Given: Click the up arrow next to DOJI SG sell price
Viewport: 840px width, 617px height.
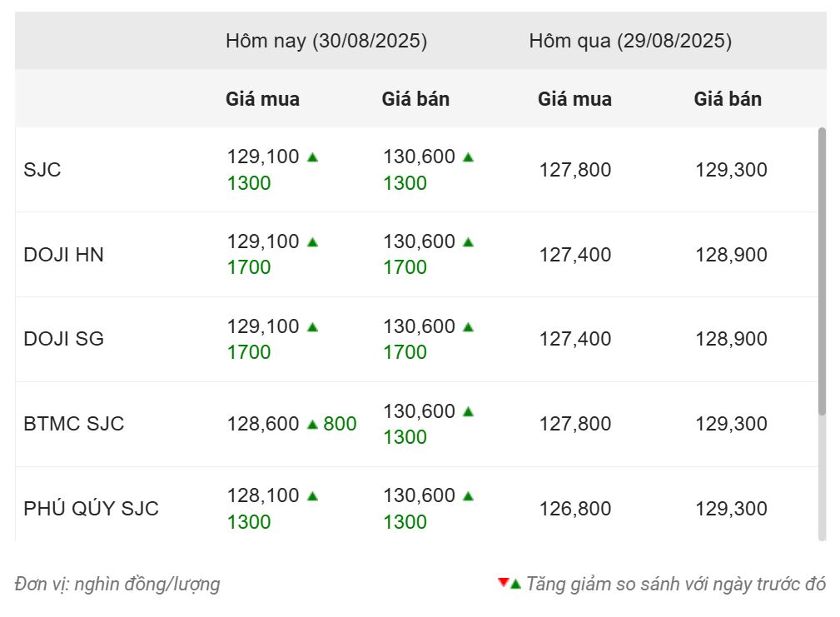Looking at the screenshot, I should click(x=468, y=326).
